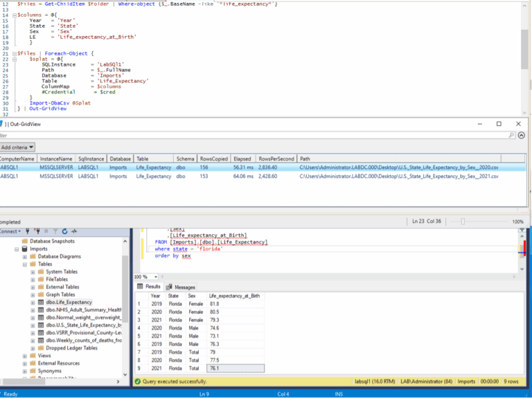Click the search magnifier icon in Out-GridView
Viewport: 532px width, 398px height.
point(511,136)
